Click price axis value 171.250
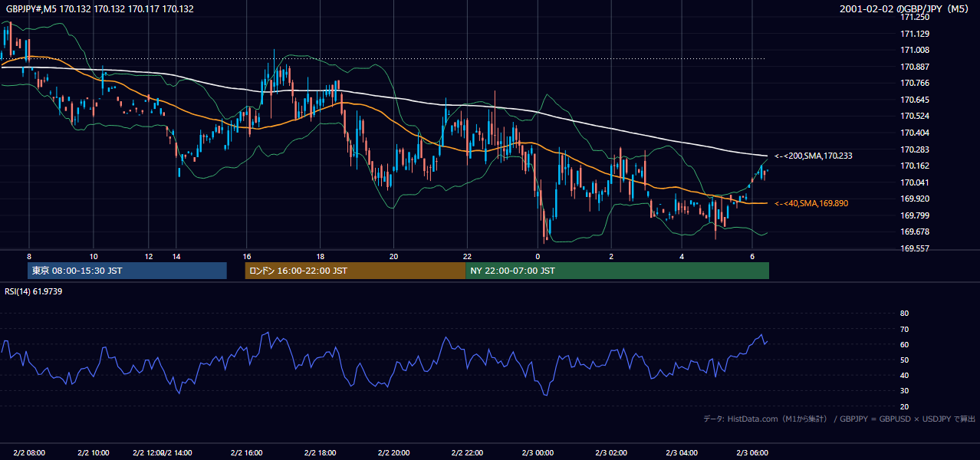 [915, 18]
